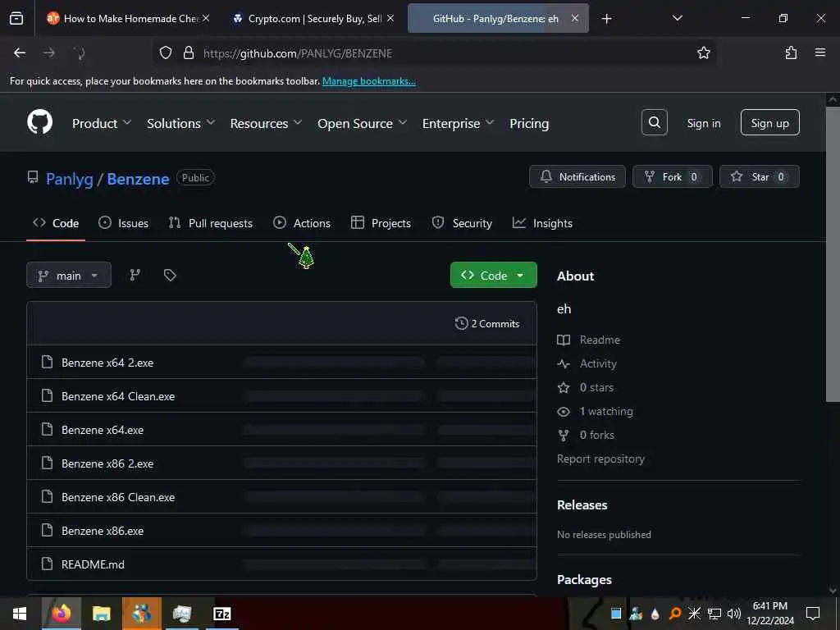Viewport: 840px width, 630px height.
Task: Click the commits history clock icon
Action: pyautogui.click(x=461, y=323)
